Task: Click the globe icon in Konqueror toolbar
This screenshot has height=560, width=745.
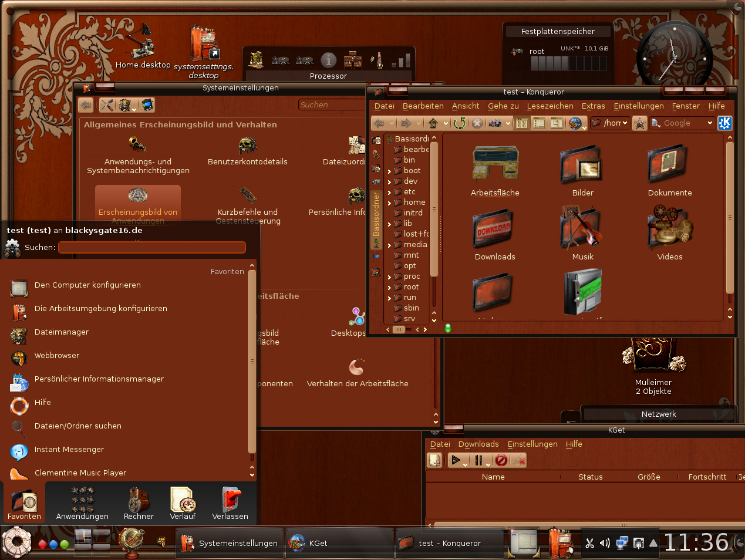Action: (x=575, y=123)
